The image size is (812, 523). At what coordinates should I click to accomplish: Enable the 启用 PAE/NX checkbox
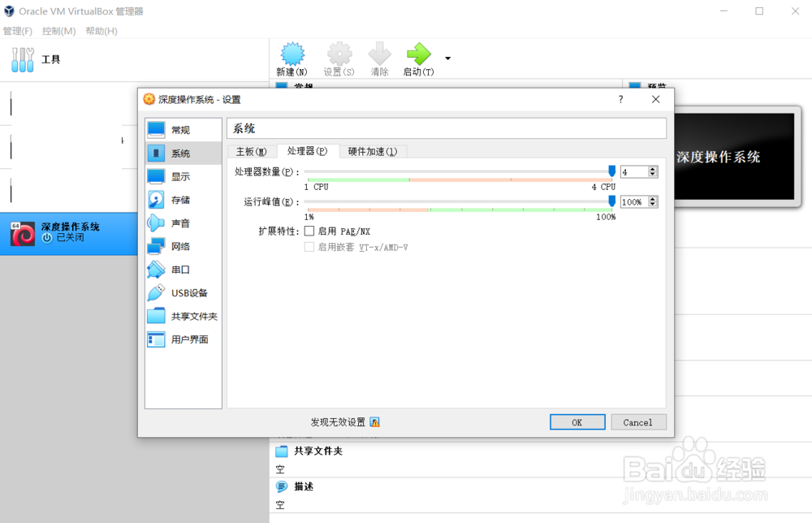click(x=309, y=231)
